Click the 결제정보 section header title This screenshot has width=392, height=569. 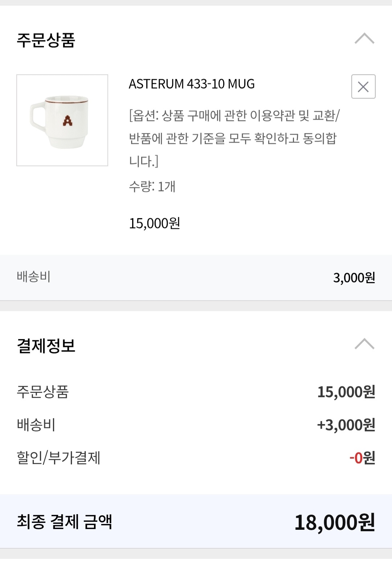tap(46, 345)
